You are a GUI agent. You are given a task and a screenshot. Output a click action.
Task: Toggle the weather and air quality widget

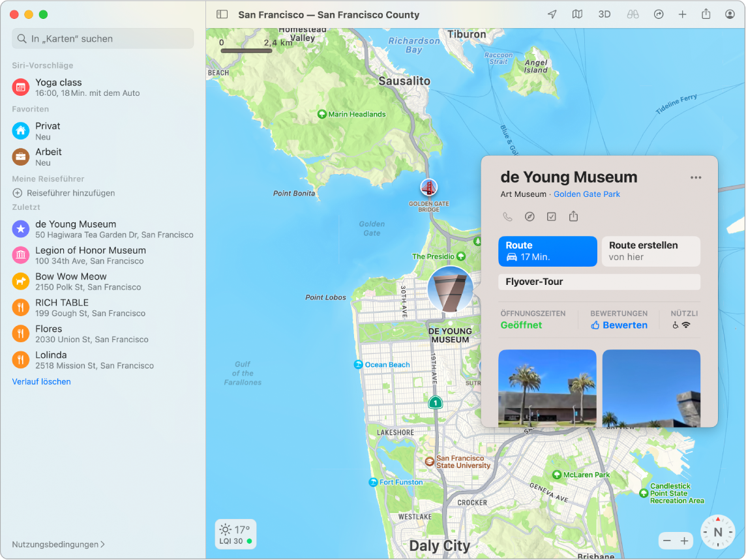[x=235, y=533]
